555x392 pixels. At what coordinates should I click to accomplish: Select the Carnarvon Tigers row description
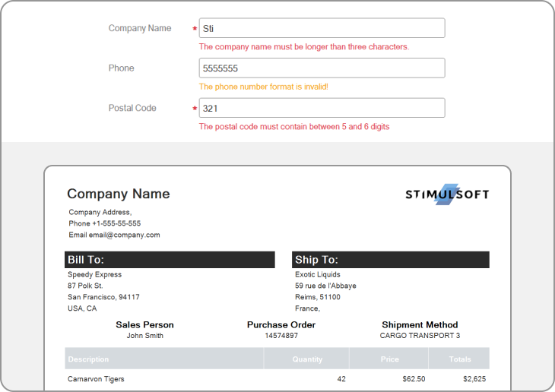(x=96, y=379)
